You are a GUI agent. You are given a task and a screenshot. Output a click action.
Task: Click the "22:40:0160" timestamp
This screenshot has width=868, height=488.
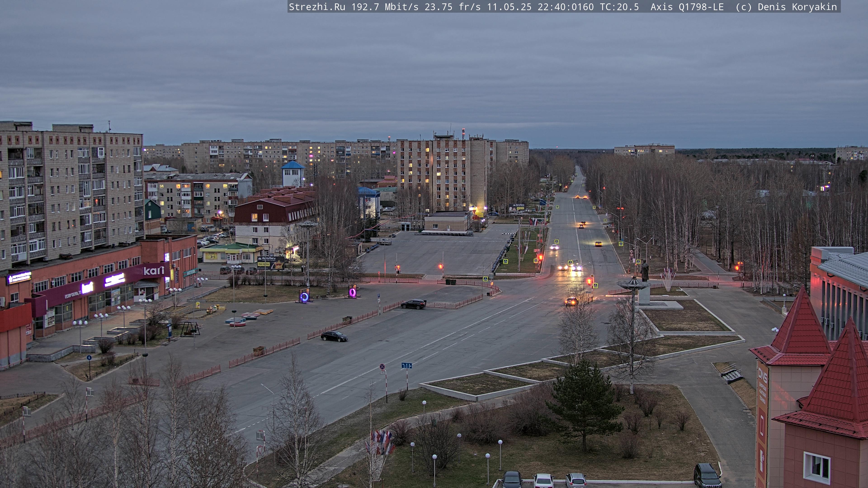click(x=565, y=7)
